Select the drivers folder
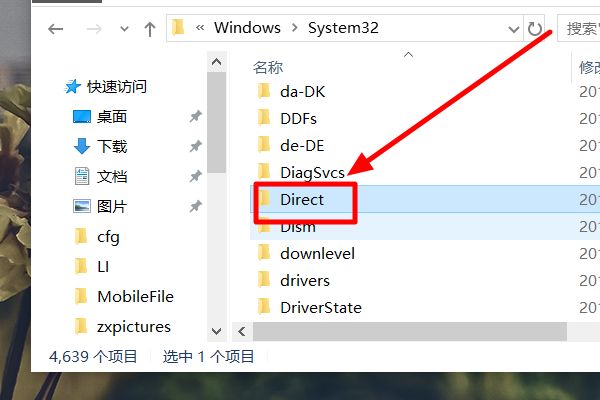Viewport: 600px width, 400px height. [x=305, y=281]
